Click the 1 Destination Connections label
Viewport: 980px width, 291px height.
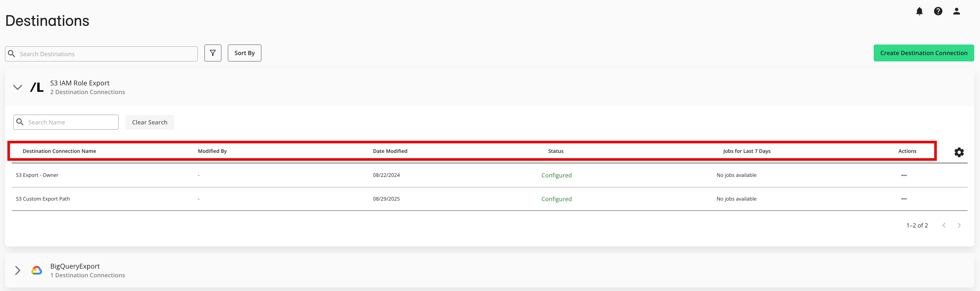[x=87, y=275]
